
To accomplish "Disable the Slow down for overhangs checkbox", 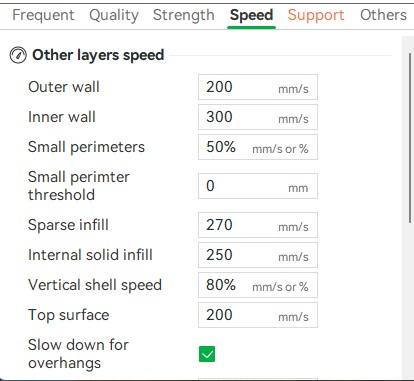I will pos(207,354).
